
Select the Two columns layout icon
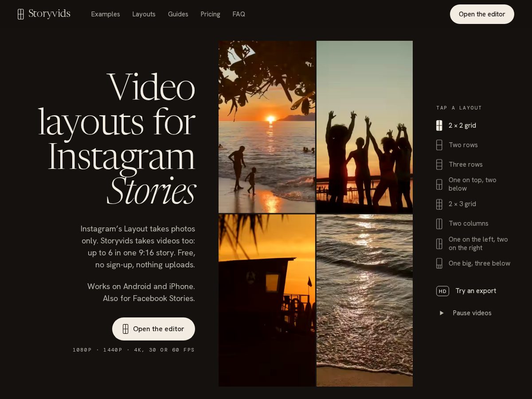click(x=439, y=223)
